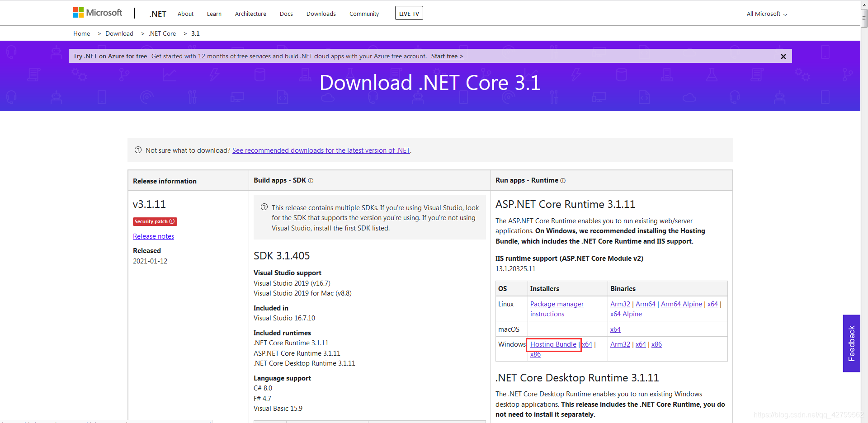This screenshot has width=868, height=423.
Task: Select the C# 8.0 language text
Action: pyautogui.click(x=263, y=388)
